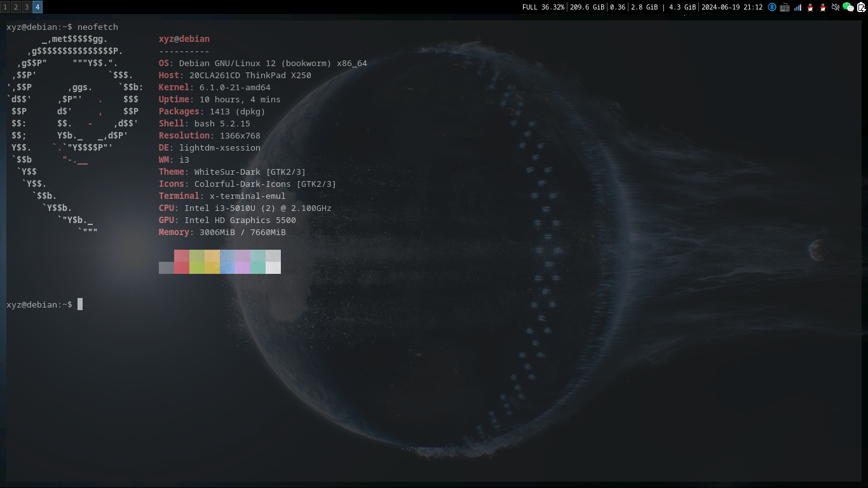Click the bright white block ending the palette
868x488 pixels.
(x=273, y=268)
